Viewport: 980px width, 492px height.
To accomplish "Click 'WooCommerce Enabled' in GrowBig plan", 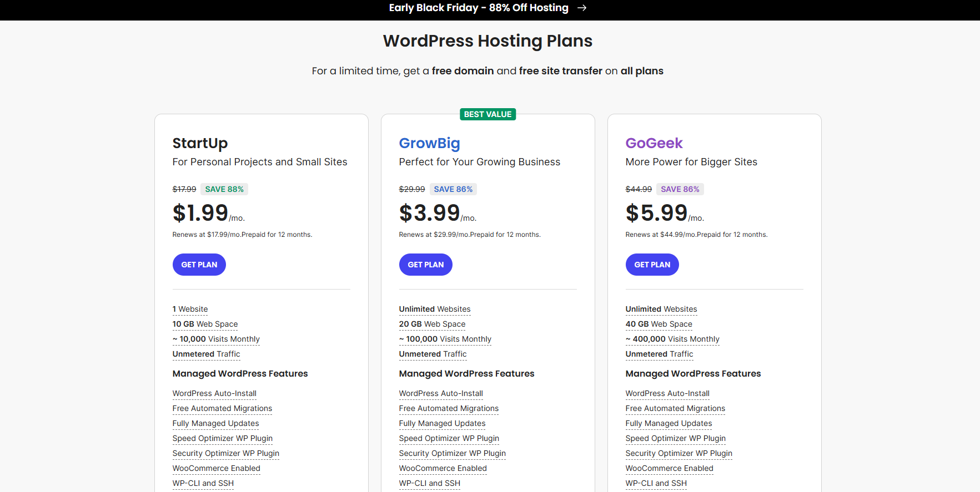I will coord(443,468).
